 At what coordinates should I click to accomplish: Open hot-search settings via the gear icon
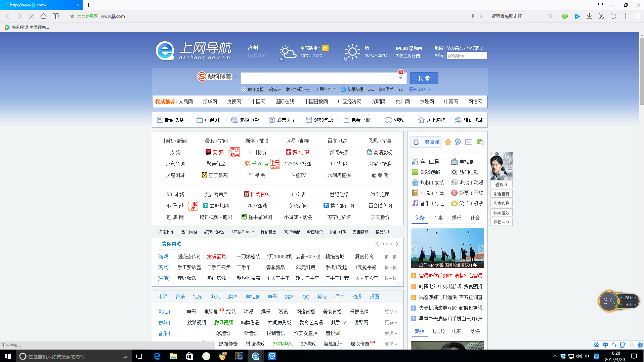[x=244, y=89]
